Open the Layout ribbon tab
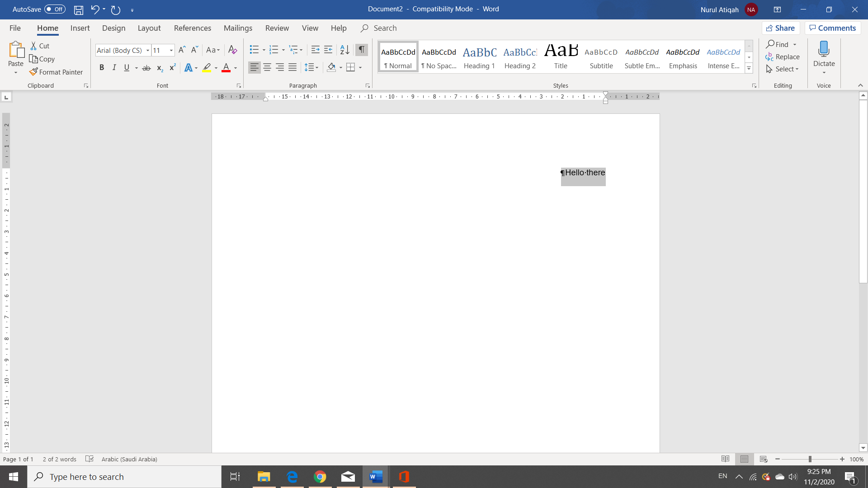868x488 pixels. pos(149,28)
